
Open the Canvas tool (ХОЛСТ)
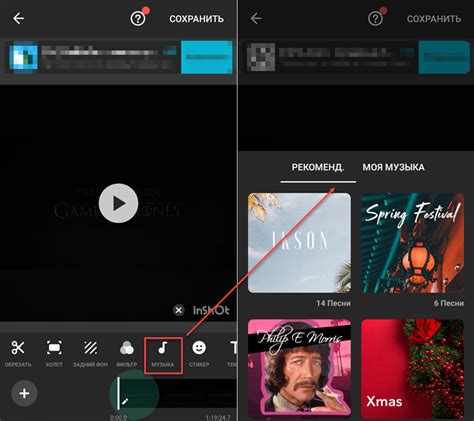pos(54,353)
